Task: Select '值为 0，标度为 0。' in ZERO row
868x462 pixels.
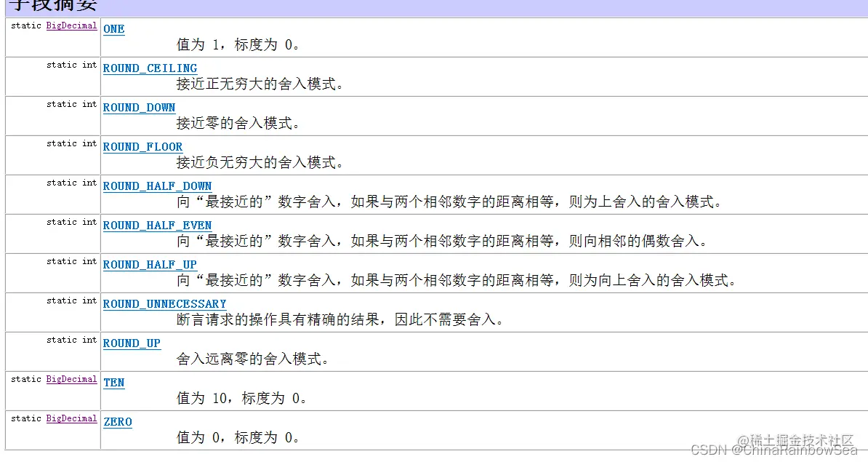Action: pyautogui.click(x=238, y=438)
